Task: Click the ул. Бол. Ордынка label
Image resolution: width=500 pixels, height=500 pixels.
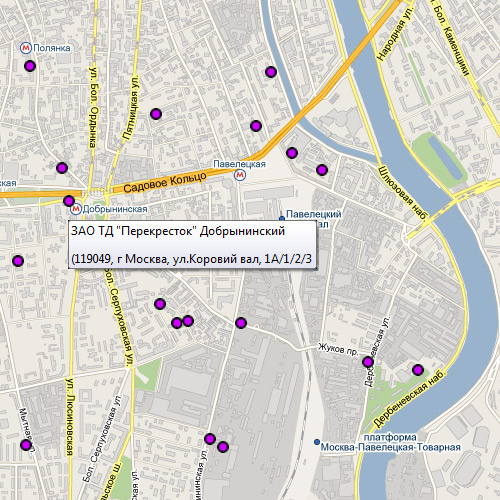Action: 93,108
